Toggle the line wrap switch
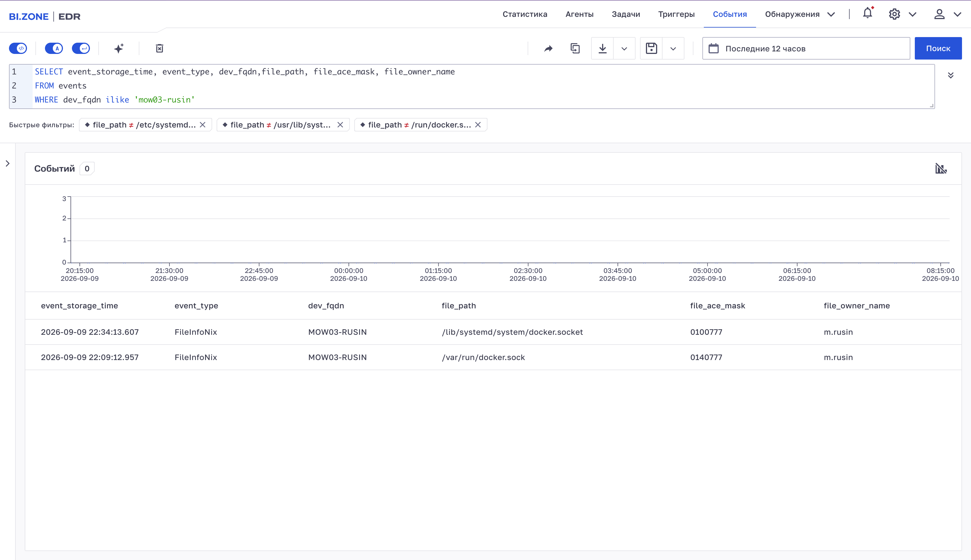 (x=81, y=49)
